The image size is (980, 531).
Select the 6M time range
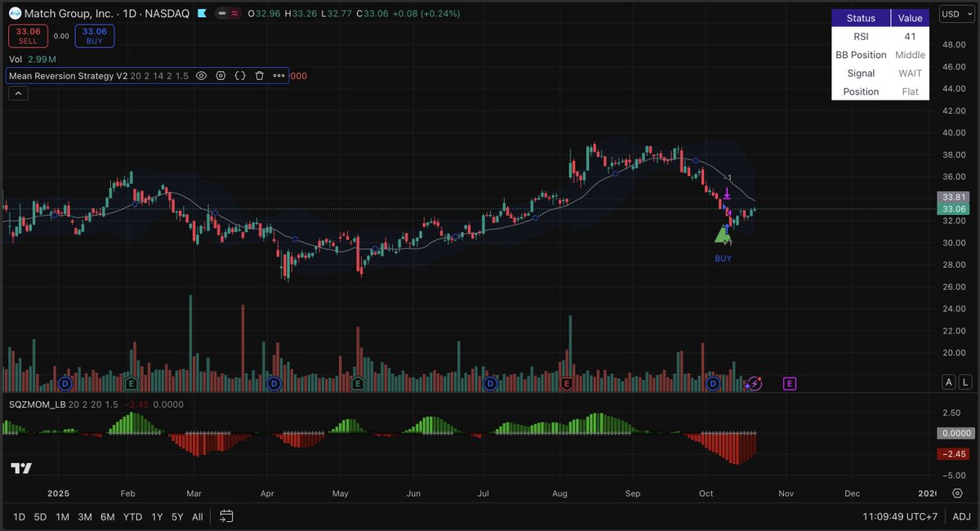click(107, 516)
